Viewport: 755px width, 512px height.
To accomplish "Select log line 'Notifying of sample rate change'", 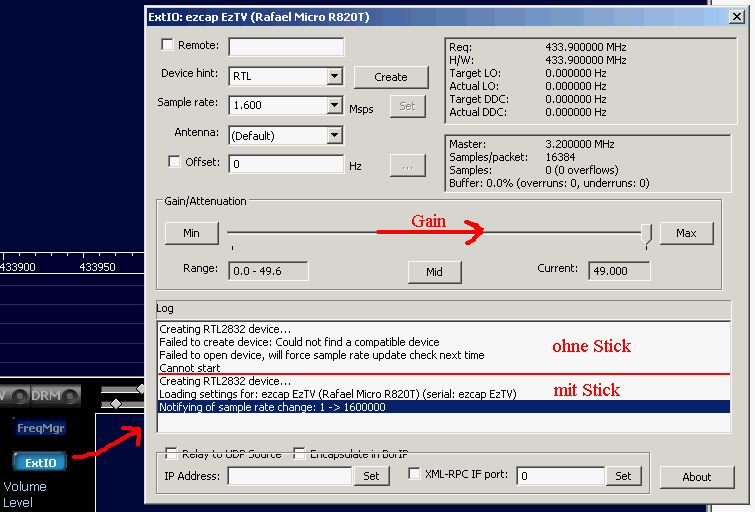I will pos(443,407).
